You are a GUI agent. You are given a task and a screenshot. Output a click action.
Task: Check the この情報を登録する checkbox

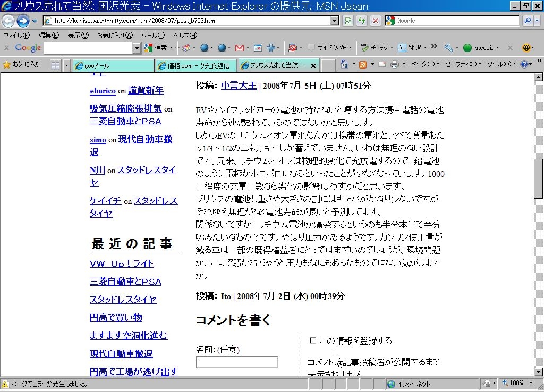click(x=312, y=340)
